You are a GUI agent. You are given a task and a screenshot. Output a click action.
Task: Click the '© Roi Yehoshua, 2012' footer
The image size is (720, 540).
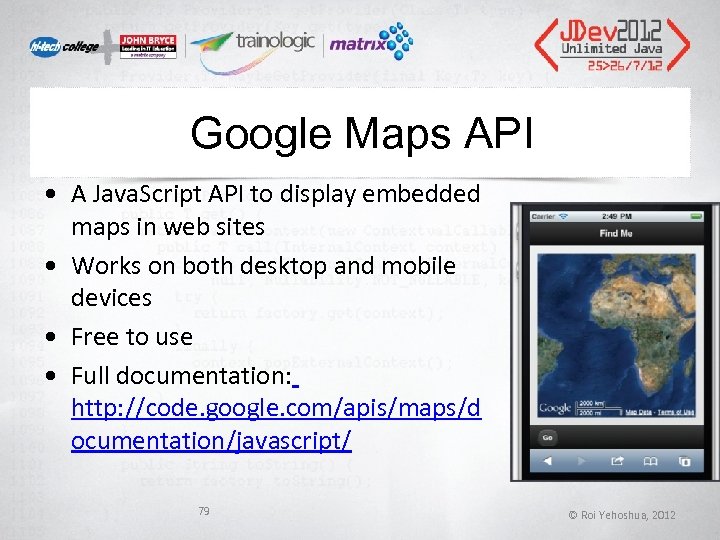point(622,515)
